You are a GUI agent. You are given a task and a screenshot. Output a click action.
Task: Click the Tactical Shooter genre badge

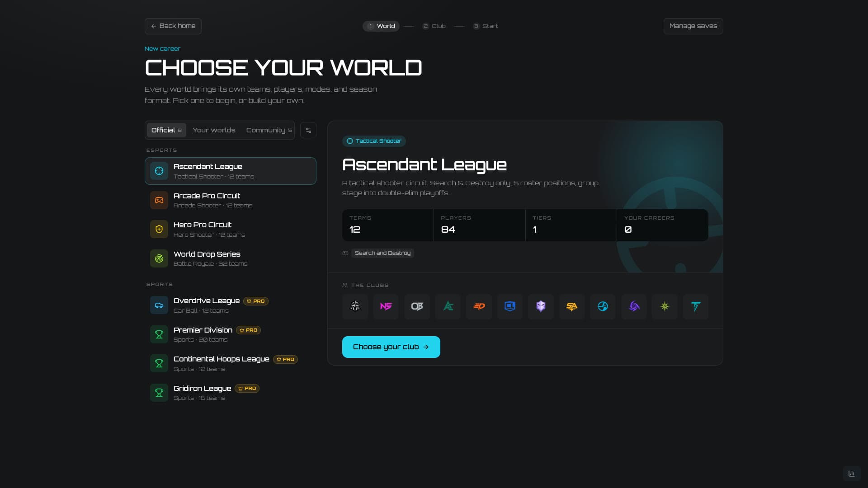[374, 141]
